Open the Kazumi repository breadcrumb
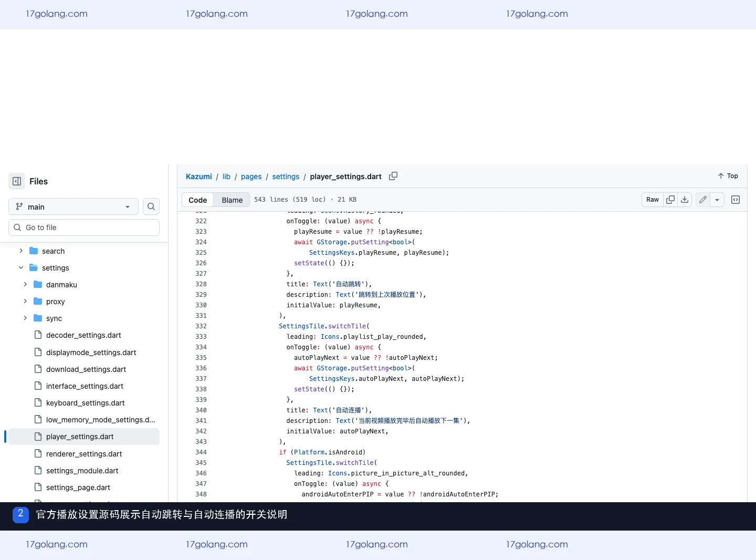This screenshot has height=560, width=756. (199, 177)
